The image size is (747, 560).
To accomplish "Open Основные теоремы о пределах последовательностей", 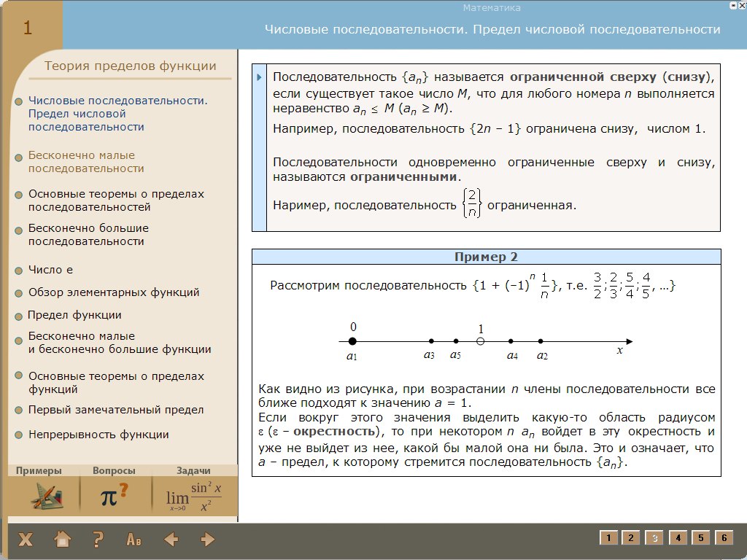I will [116, 201].
